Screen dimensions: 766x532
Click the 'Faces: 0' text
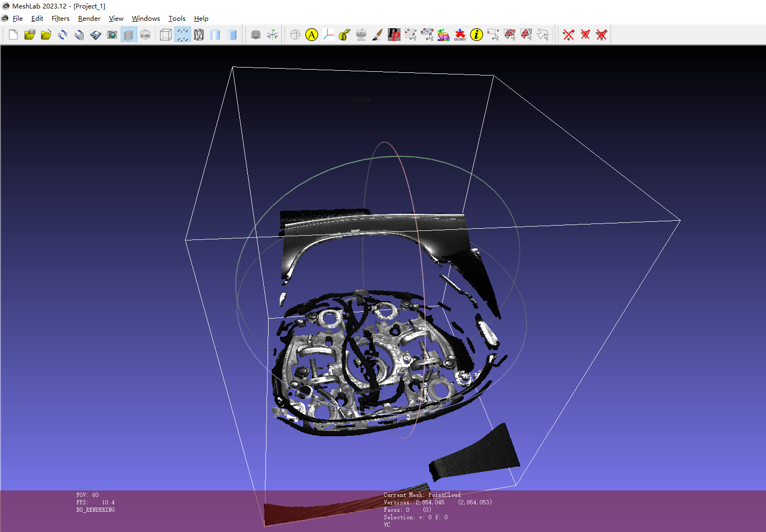pos(397,510)
